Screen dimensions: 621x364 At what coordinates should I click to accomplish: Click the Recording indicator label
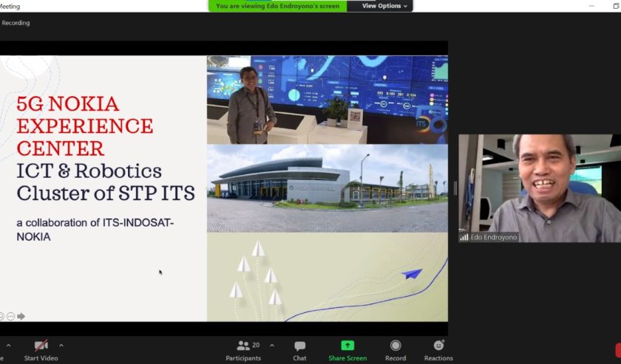tap(16, 23)
